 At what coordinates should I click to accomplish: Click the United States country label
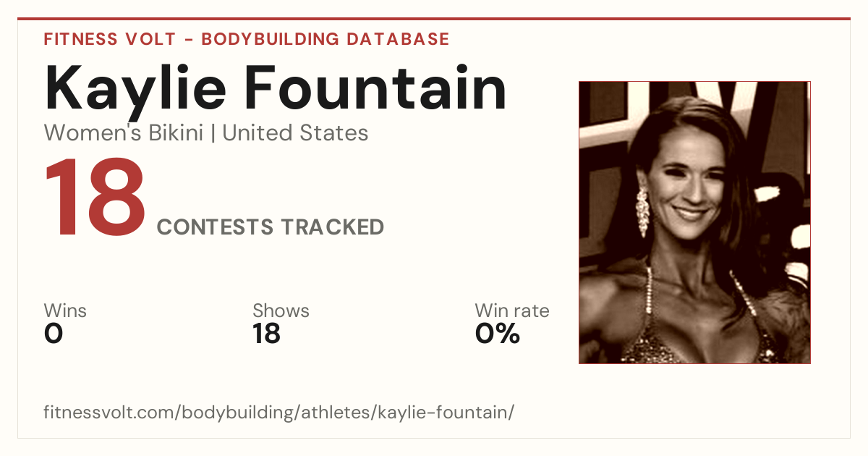click(x=295, y=133)
